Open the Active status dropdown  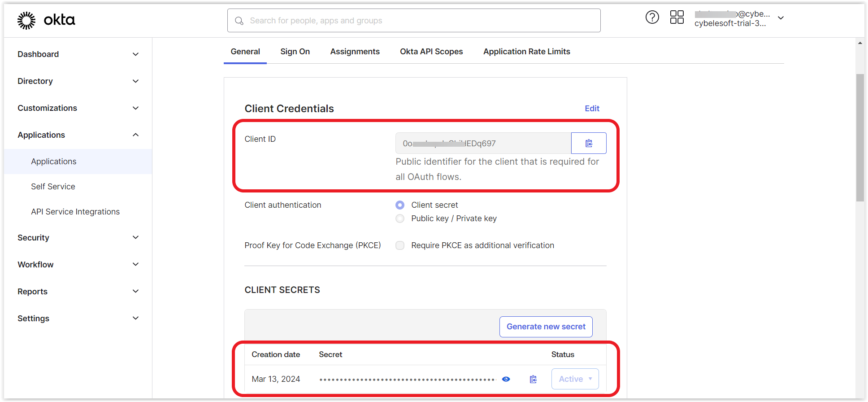(x=575, y=379)
